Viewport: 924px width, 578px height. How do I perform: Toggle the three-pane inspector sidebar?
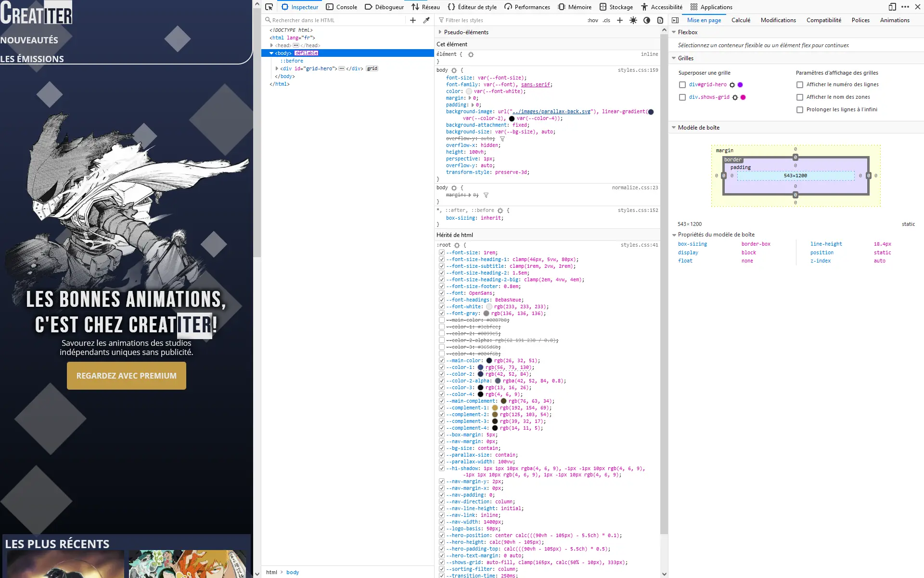click(675, 20)
